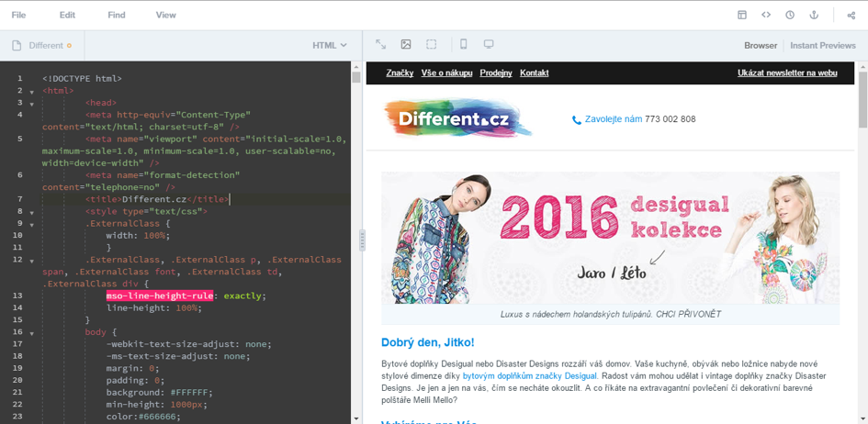
Task: Open the history clock icon
Action: point(790,15)
